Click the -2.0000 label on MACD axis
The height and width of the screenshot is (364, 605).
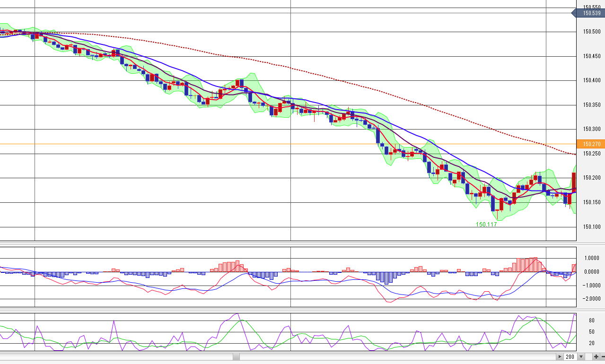pyautogui.click(x=592, y=299)
